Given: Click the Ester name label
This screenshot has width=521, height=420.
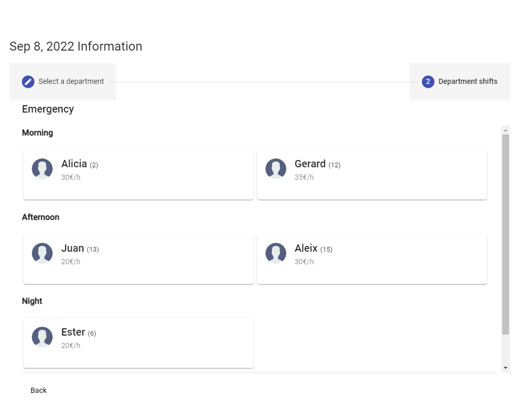Looking at the screenshot, I should click(x=73, y=332).
